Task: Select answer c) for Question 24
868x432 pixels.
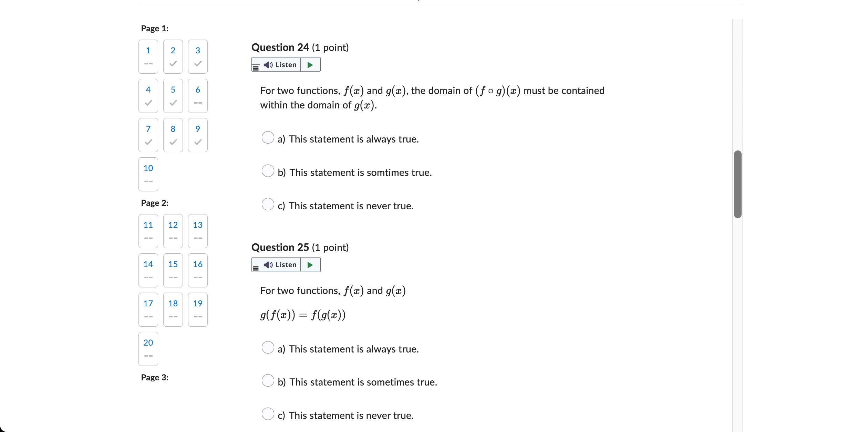Action: (x=268, y=204)
